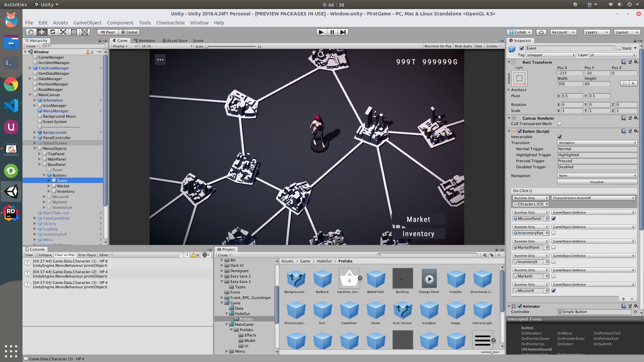This screenshot has height=362, width=644.
Task: Expand the Anchors section
Action: click(508, 90)
